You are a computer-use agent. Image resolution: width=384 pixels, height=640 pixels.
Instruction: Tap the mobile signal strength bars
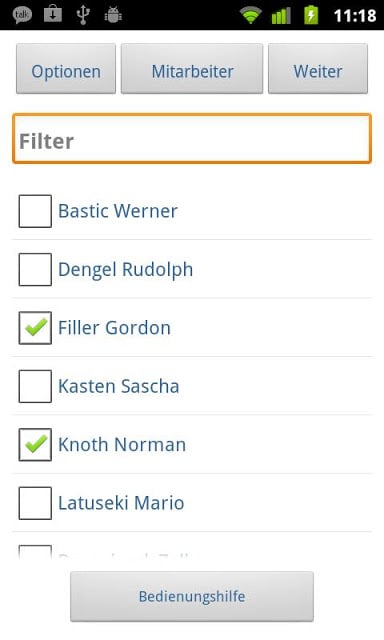(281, 16)
